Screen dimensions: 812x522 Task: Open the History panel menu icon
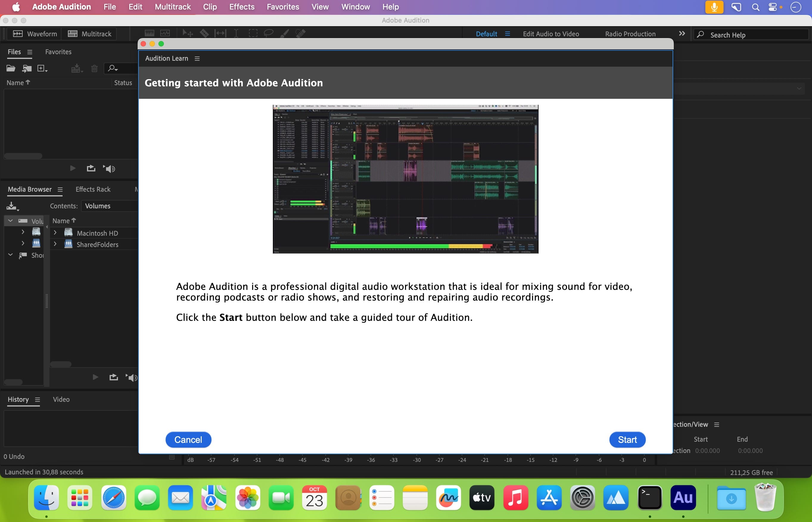(37, 400)
